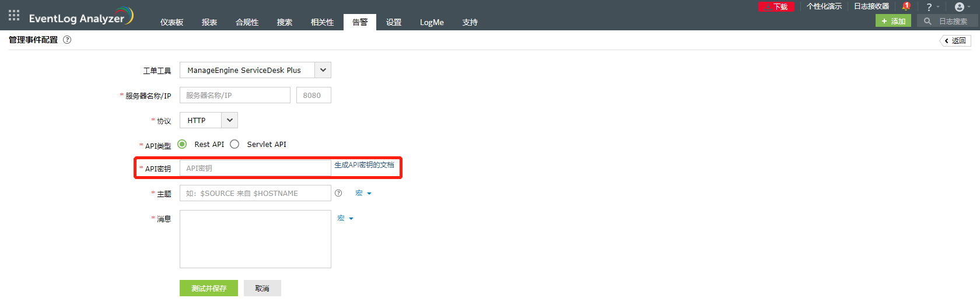This screenshot has width=980, height=305.
Task: Click the 测试并保存 button
Action: pos(209,288)
